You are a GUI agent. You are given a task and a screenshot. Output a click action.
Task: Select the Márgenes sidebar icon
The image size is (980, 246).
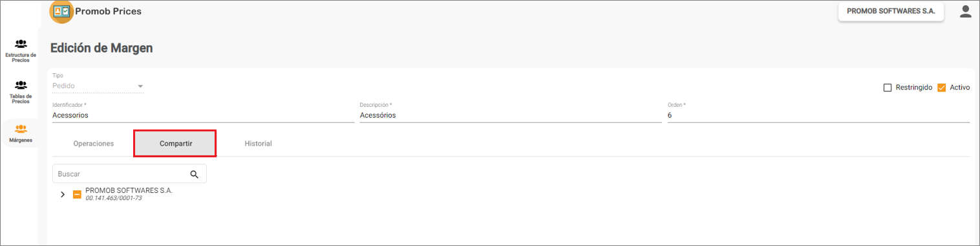[x=21, y=128]
